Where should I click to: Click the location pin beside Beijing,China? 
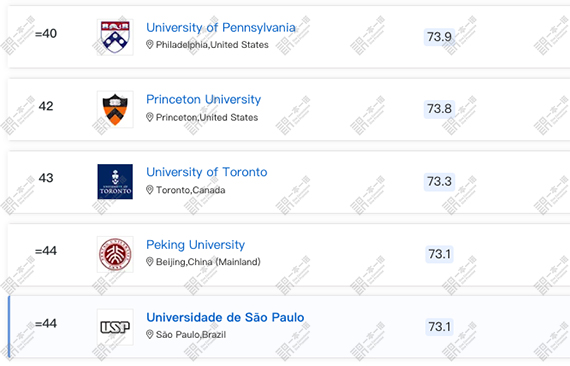click(149, 262)
